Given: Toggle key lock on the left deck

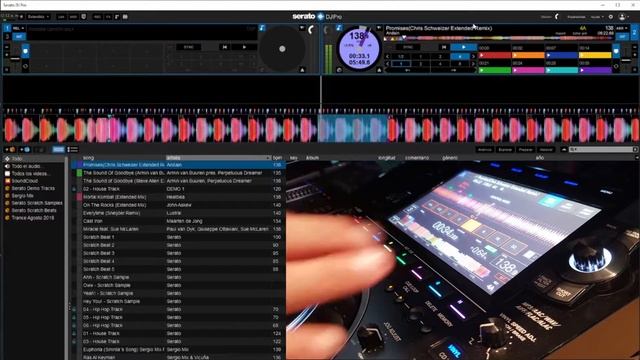Looking at the screenshot, I should pyautogui.click(x=262, y=28).
